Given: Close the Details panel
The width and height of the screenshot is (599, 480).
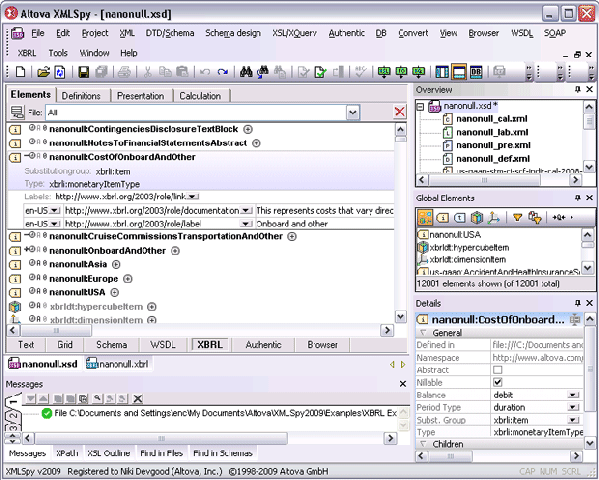Looking at the screenshot, I should point(589,303).
